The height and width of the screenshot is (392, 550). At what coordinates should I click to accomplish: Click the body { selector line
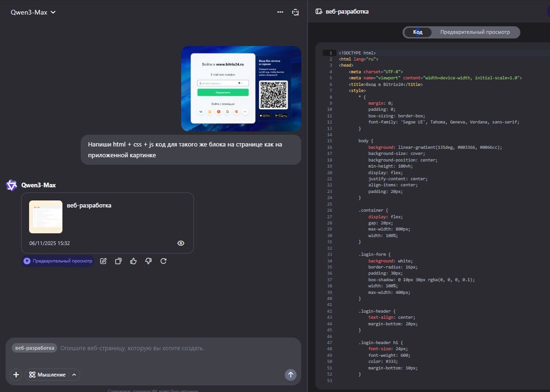[x=366, y=141]
